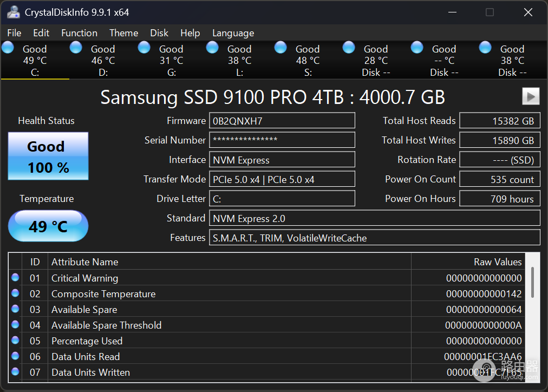Click the Interface field NVM Express

(x=282, y=159)
